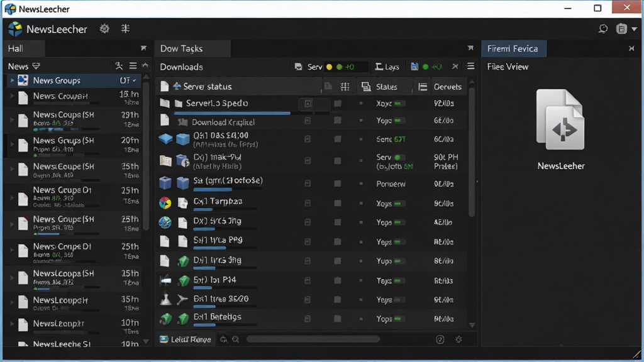This screenshot has height=362, width=644.
Task: Click the flask icon on the Bx1 tyes 86/20 row
Action: click(x=165, y=299)
